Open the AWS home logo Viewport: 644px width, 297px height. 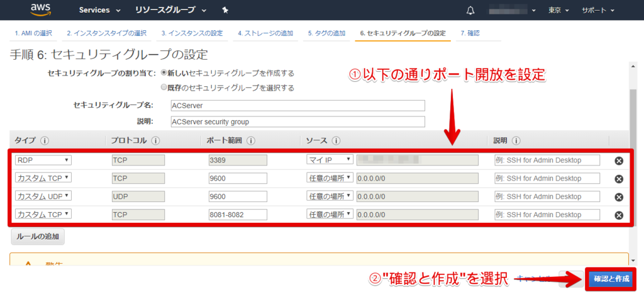(40, 10)
